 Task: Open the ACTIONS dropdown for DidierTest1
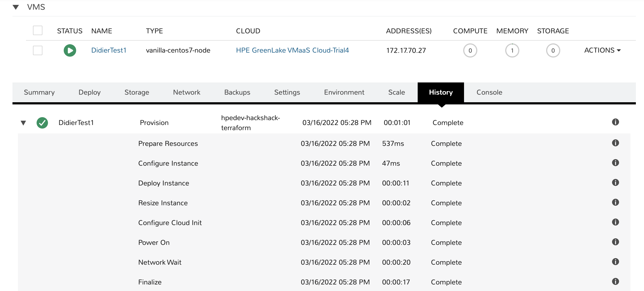coord(602,50)
